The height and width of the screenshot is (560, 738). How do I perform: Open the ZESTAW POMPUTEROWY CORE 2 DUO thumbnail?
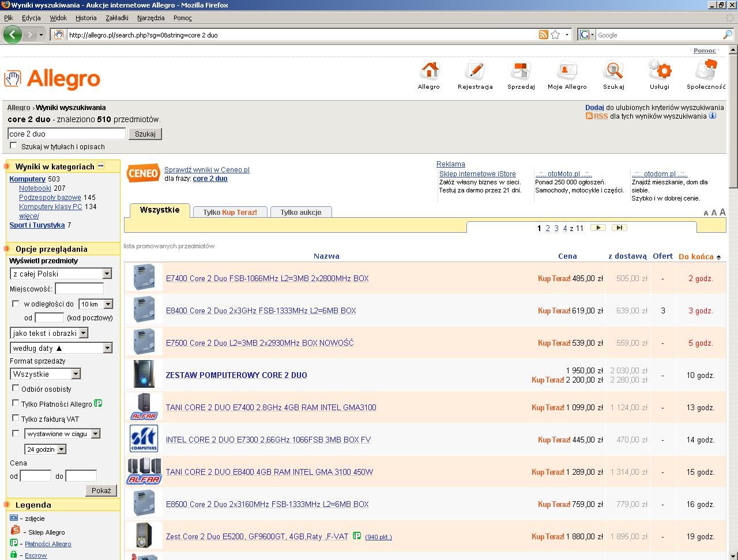click(x=144, y=374)
